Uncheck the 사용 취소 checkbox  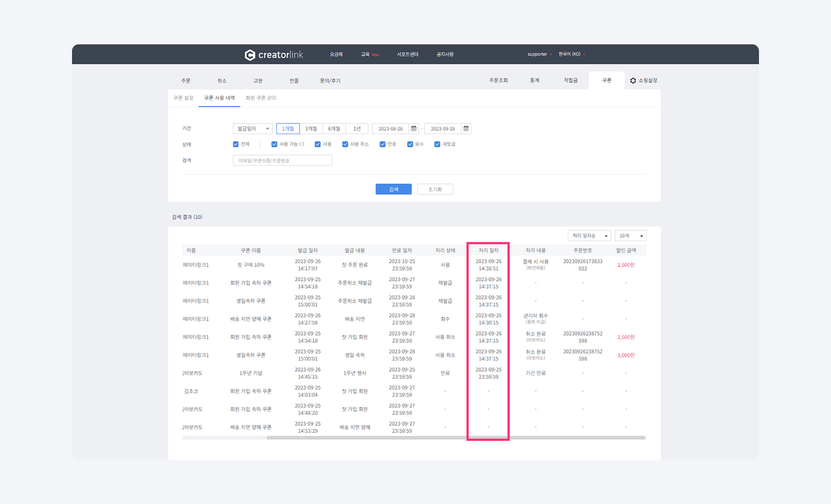point(345,144)
